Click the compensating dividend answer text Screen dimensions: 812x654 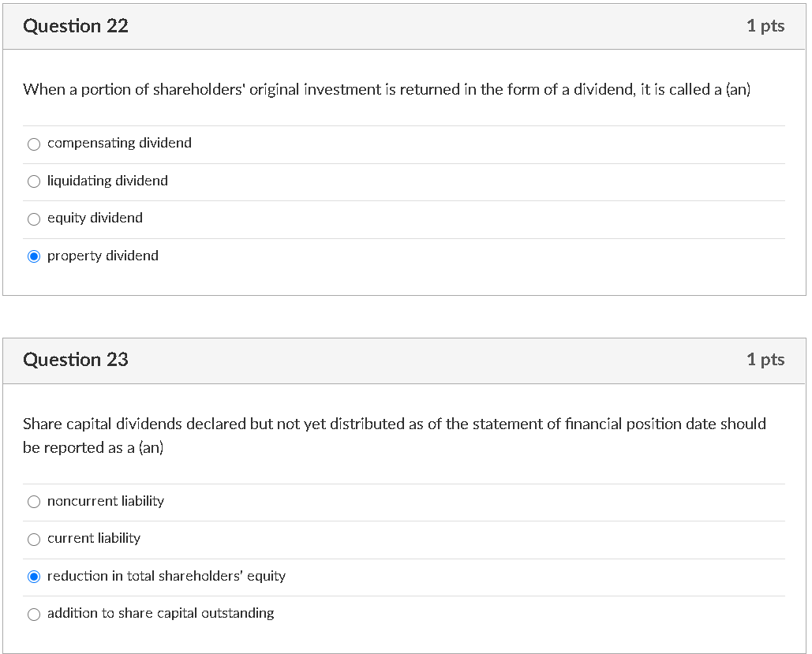click(119, 144)
